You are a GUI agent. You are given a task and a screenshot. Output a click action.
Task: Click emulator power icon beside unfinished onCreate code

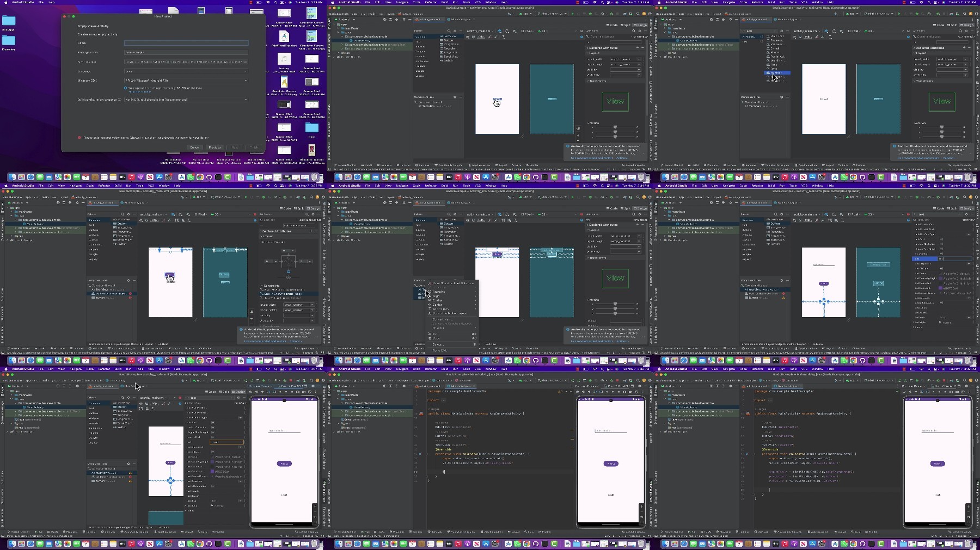tap(577, 392)
